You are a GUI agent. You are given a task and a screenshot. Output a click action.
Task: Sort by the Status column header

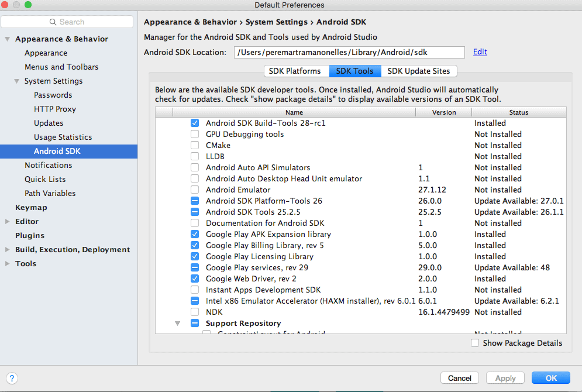[519, 112]
